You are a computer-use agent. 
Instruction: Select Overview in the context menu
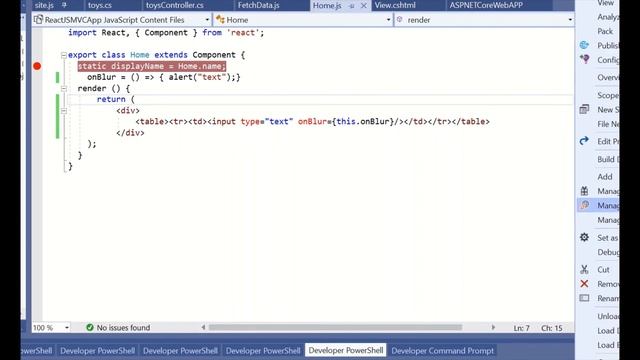click(x=608, y=78)
